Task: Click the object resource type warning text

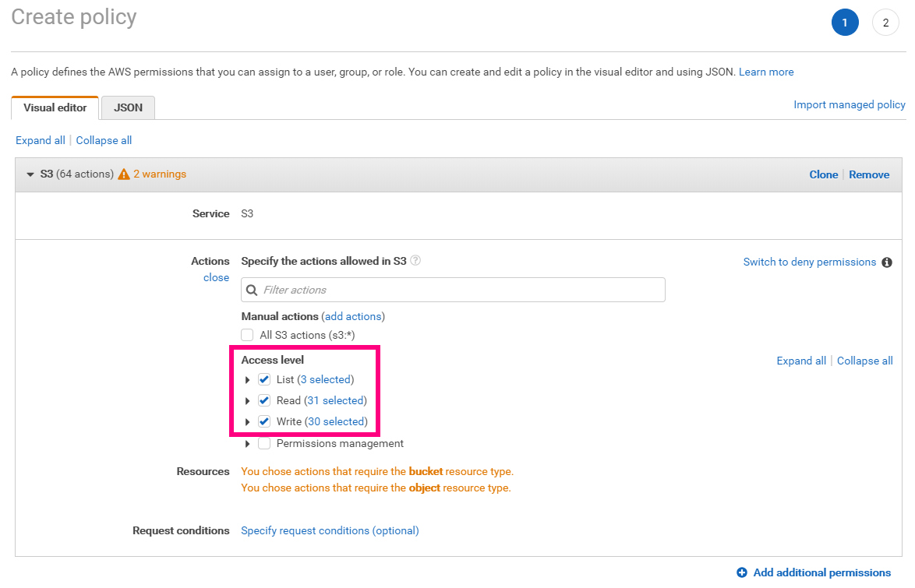Action: [x=376, y=488]
